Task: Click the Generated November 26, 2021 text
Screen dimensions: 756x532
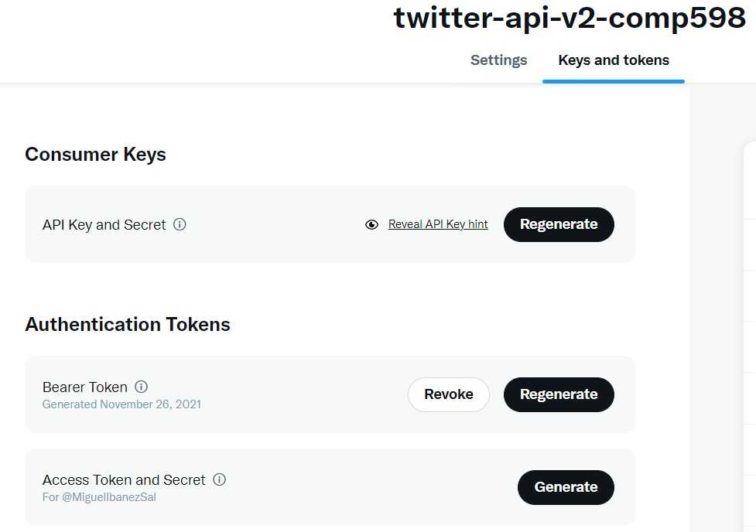Action: click(x=121, y=404)
